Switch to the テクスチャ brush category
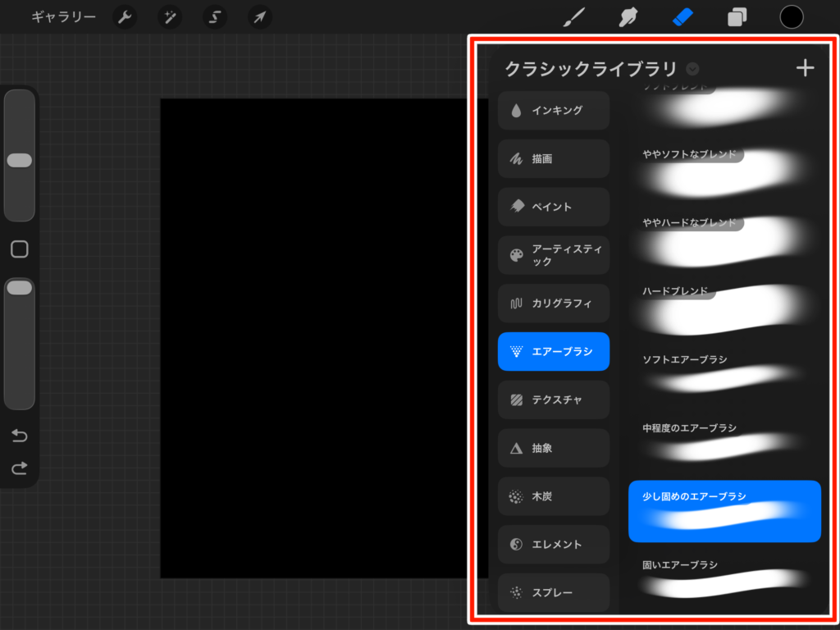 554,400
